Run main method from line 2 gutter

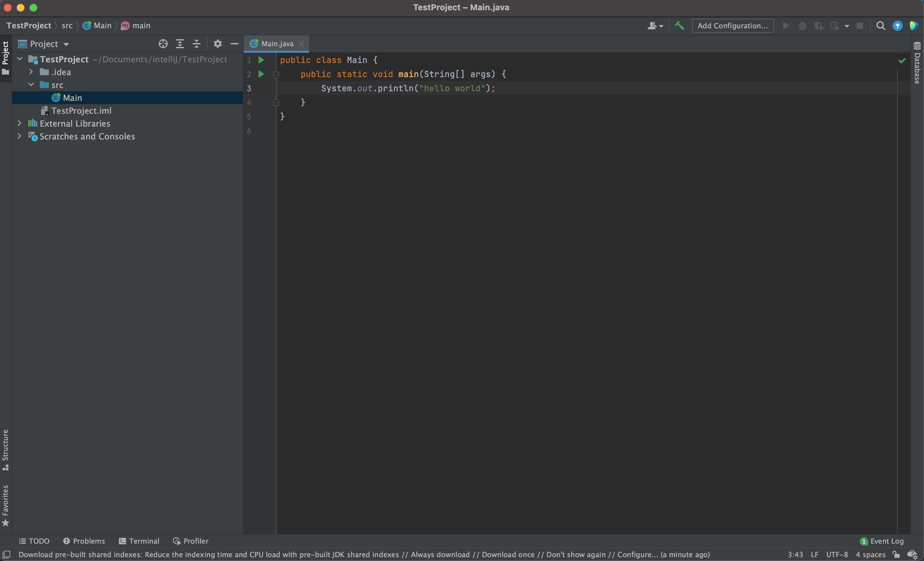[x=262, y=74]
